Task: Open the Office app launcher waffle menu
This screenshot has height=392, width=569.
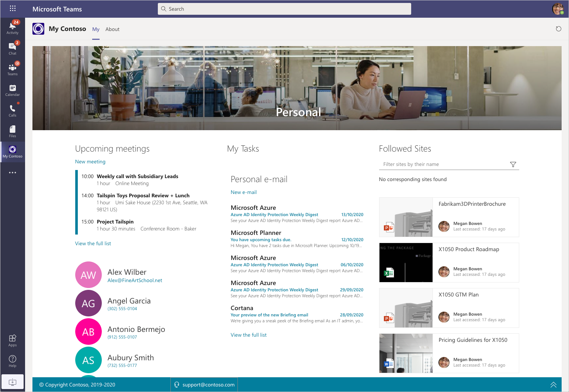Action: point(12,8)
